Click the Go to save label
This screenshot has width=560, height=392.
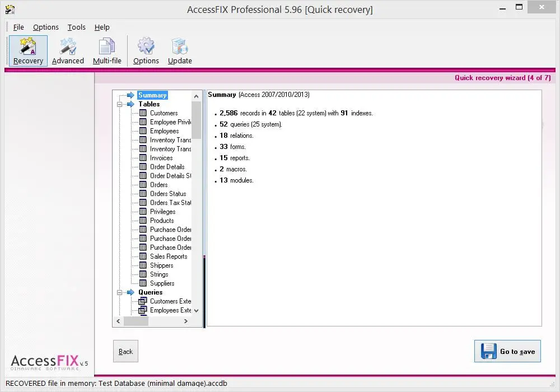click(x=517, y=352)
